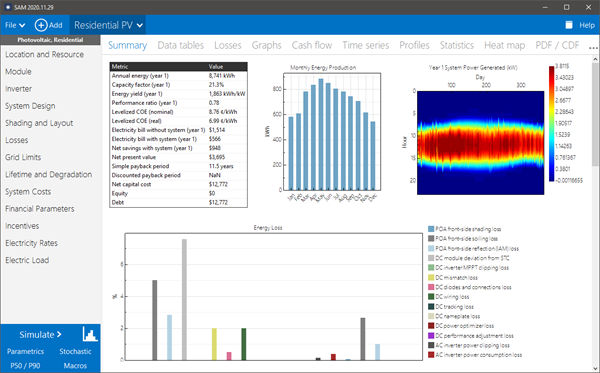
Task: Click the DC module deviation from STC label
Action: pyautogui.click(x=472, y=258)
